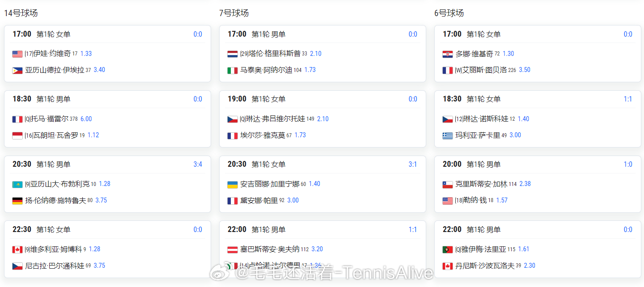Click the Croatia flag beside 多娜·维基奇
644x287 pixels.
tap(448, 54)
